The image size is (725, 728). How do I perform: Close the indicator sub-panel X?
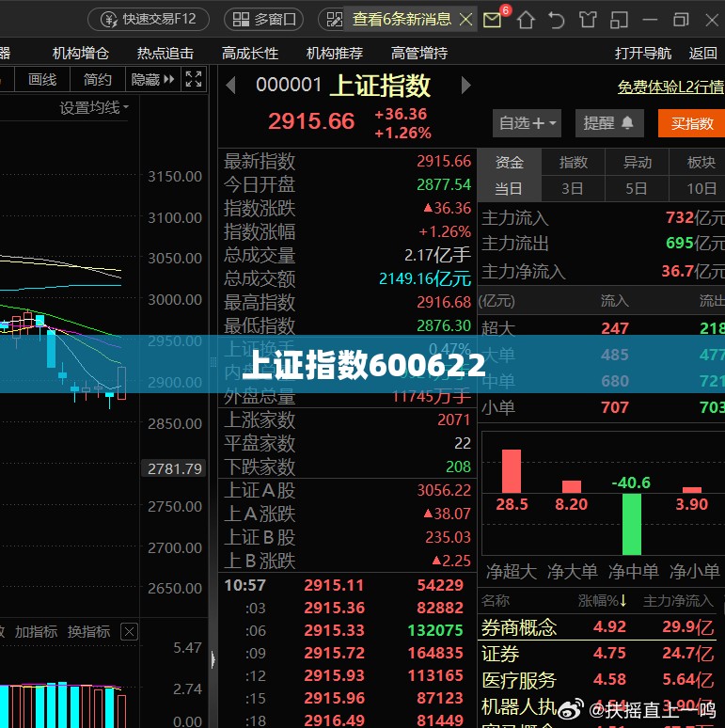click(x=129, y=631)
